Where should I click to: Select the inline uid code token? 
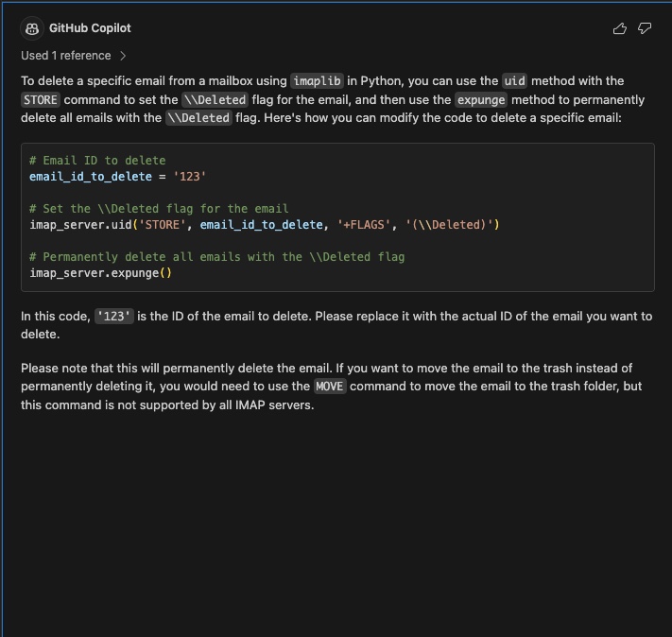pos(514,81)
